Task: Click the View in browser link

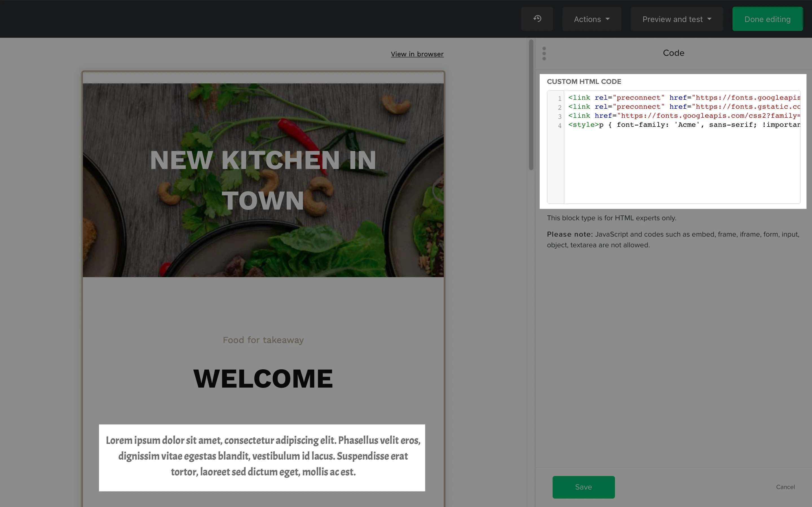Action: coord(417,54)
